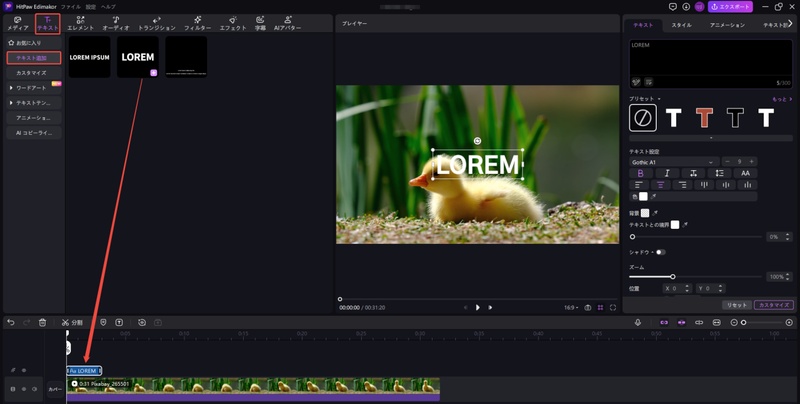800x404 pixels.
Task: Align text left
Action: point(639,185)
